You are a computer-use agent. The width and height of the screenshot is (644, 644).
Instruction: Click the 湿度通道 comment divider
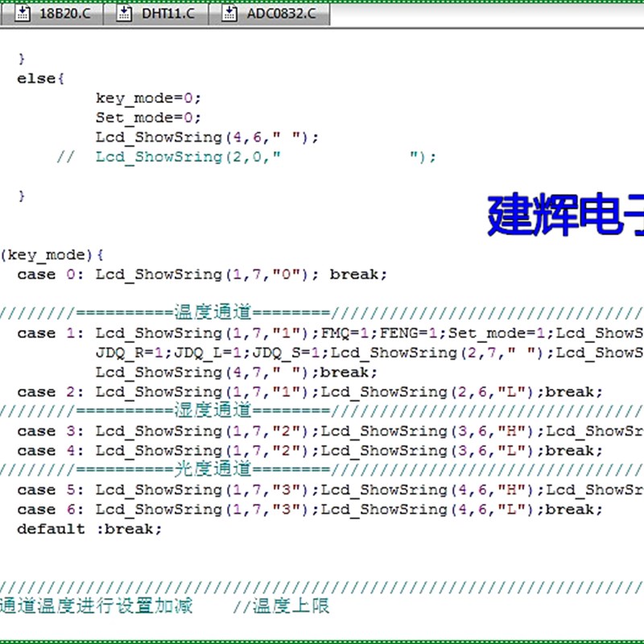tap(322, 411)
